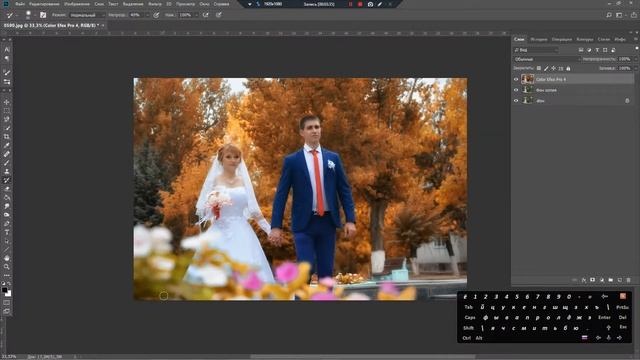Select the History Brush tool
The image size is (640, 360).
[x=7, y=180]
